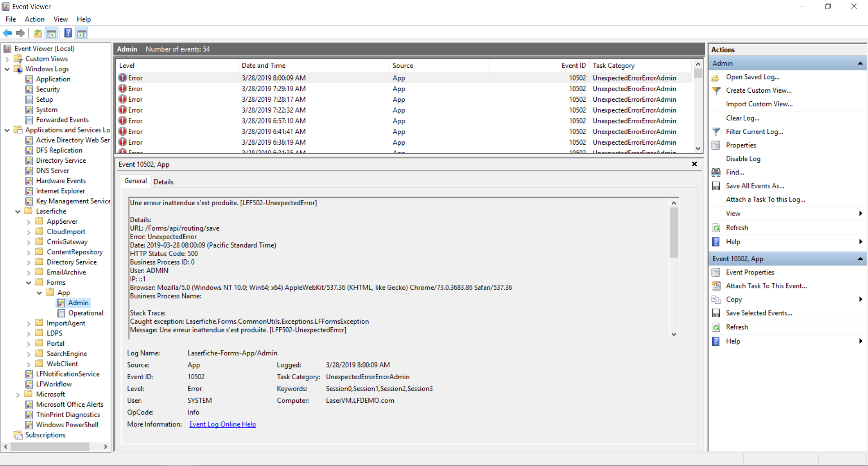The height and width of the screenshot is (466, 868).
Task: Collapse the Forms folder node
Action: [x=28, y=283]
